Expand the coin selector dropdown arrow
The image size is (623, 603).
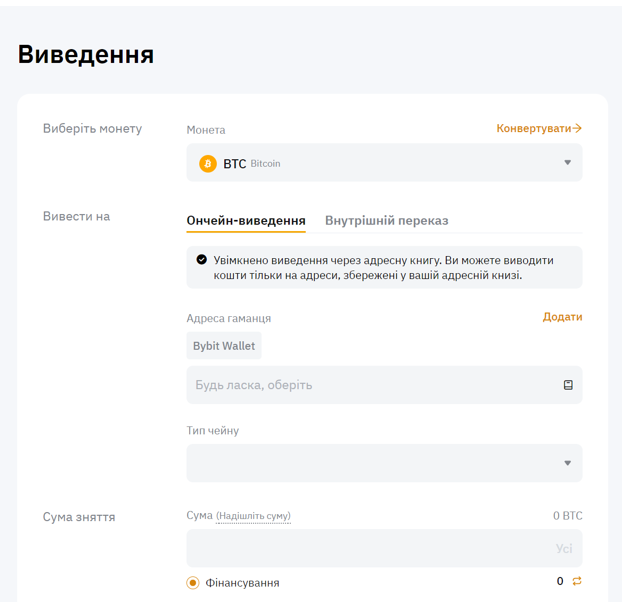pyautogui.click(x=567, y=163)
